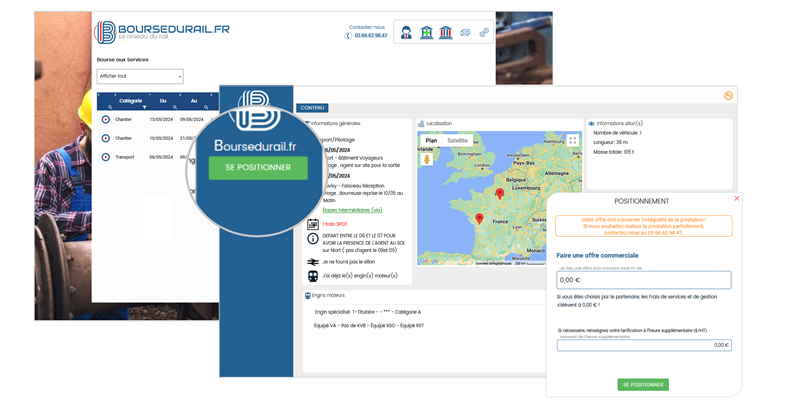The width and height of the screenshot is (800, 413).
Task: Click the phone icon beside 03.66.62.98.47
Action: (348, 36)
